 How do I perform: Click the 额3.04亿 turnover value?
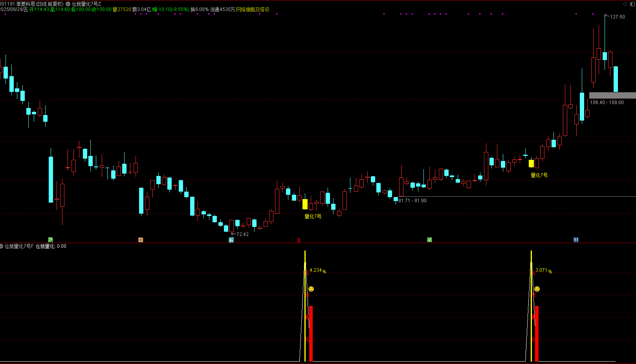(x=142, y=9)
